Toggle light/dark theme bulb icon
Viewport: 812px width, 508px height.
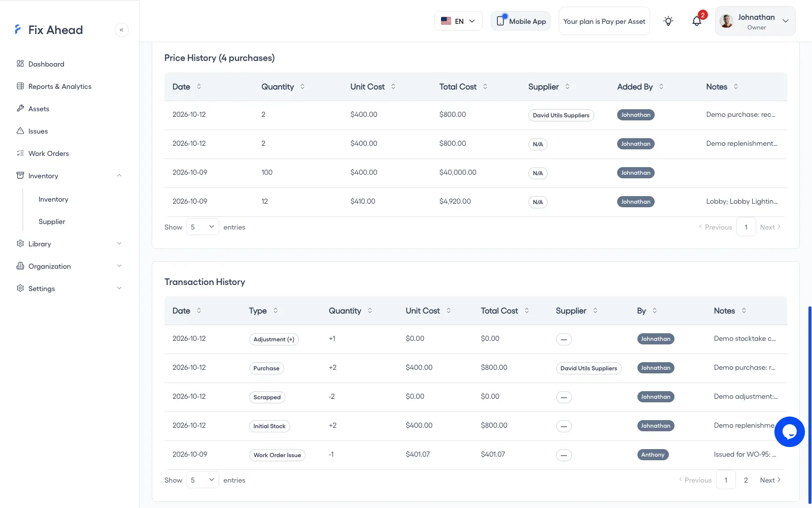[668, 21]
